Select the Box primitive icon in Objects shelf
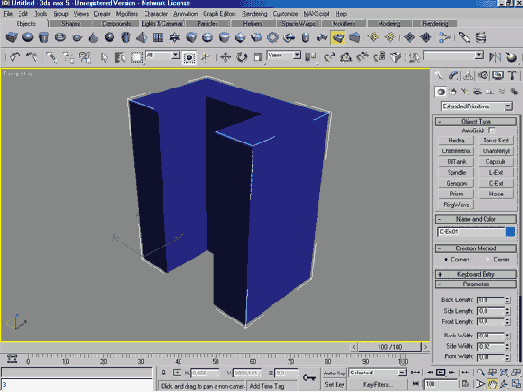Screen dimensions: 523x392 click(11, 37)
